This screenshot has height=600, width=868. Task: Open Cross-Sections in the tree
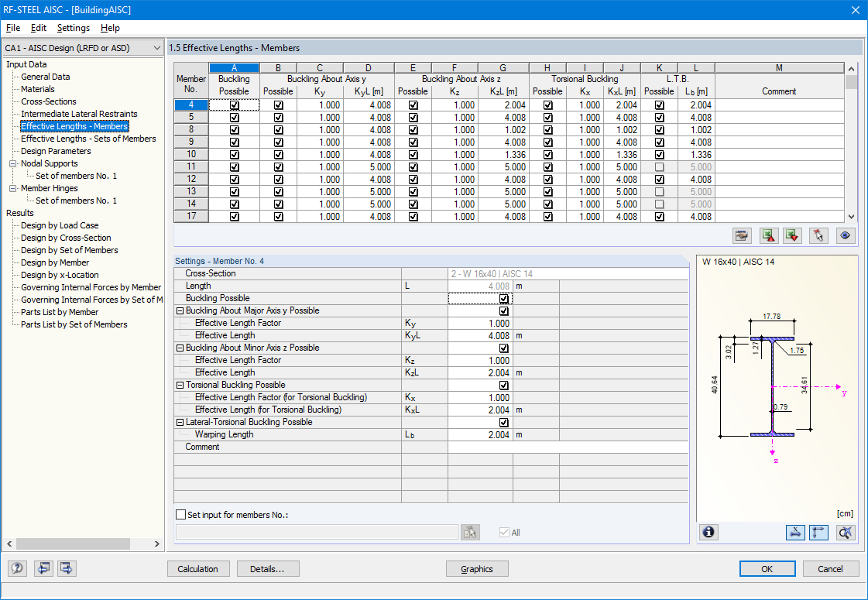(49, 102)
